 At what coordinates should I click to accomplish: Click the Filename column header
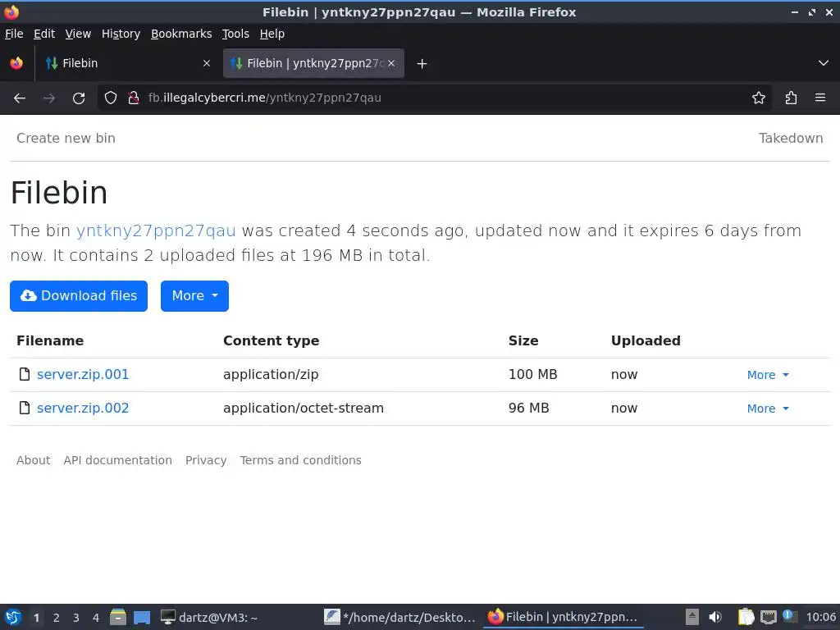[x=50, y=340]
